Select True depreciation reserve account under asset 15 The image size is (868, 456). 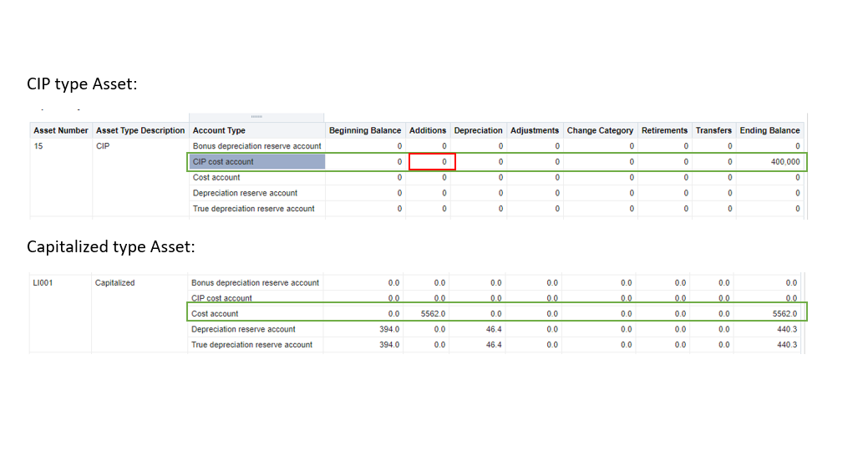point(253,209)
